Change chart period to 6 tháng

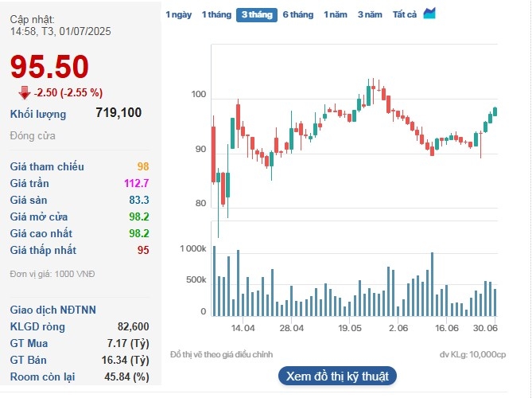point(298,15)
